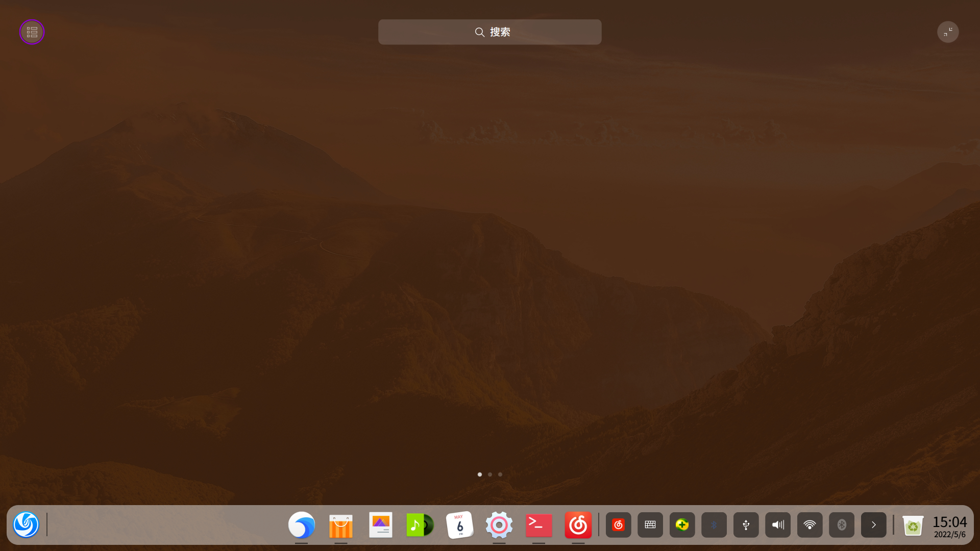Open the Calendar app showing May 6
This screenshot has height=551, width=980.
tap(459, 525)
